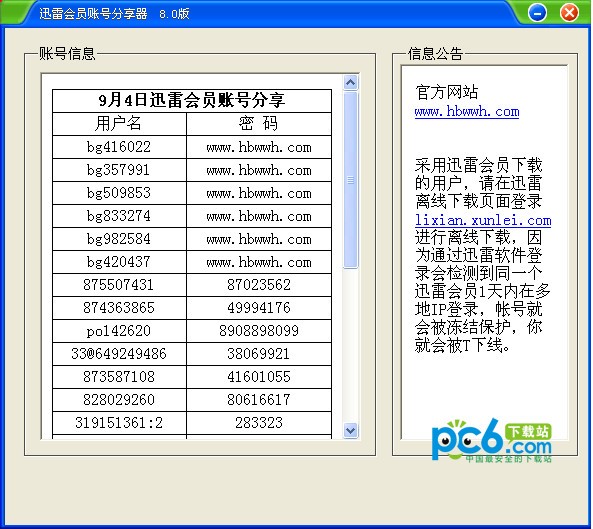Minimize the 迅雷会员账号分享器 window
Image resolution: width=593 pixels, height=529 pixels.
point(537,13)
